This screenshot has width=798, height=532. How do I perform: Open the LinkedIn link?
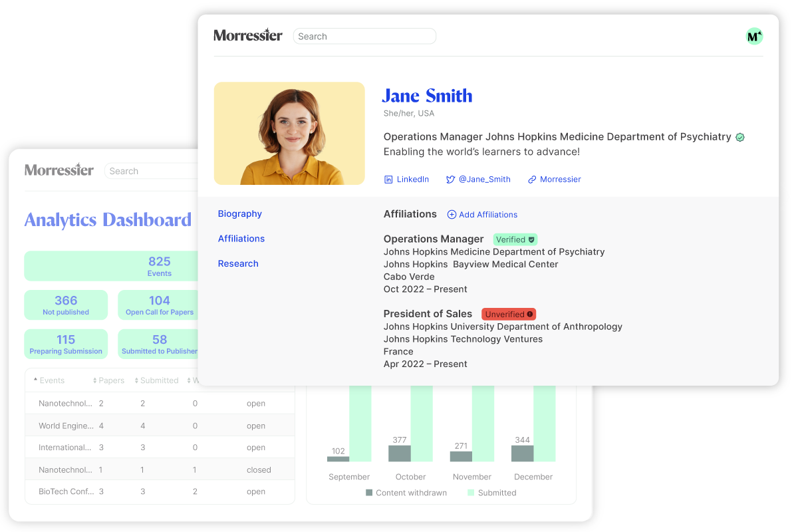(413, 180)
